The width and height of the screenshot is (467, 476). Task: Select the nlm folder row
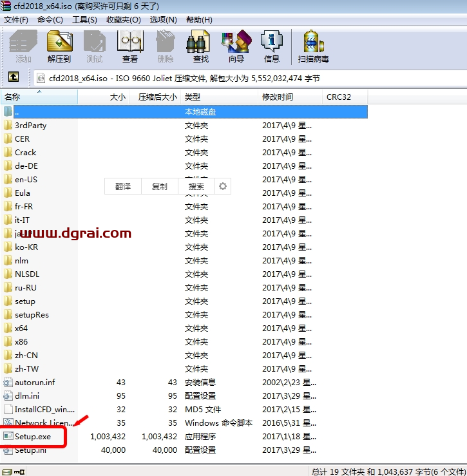[x=184, y=260]
